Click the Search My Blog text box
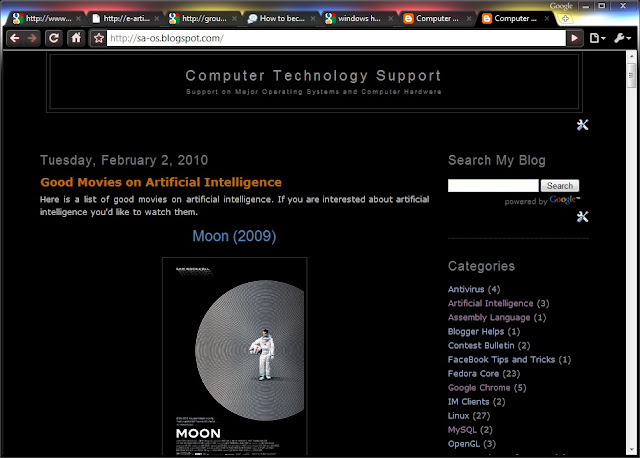This screenshot has width=640, height=458. coord(493,186)
